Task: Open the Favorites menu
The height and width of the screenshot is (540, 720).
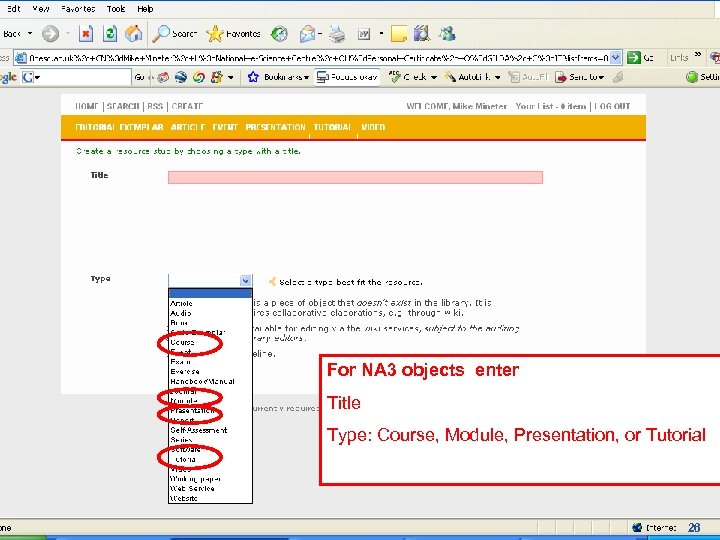Action: tap(78, 9)
